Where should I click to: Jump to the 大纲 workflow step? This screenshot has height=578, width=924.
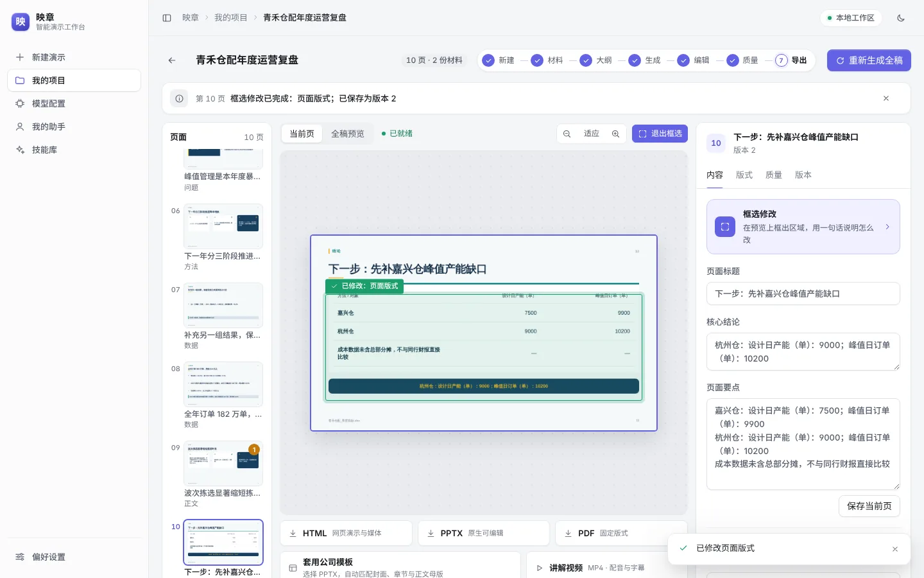coord(596,60)
